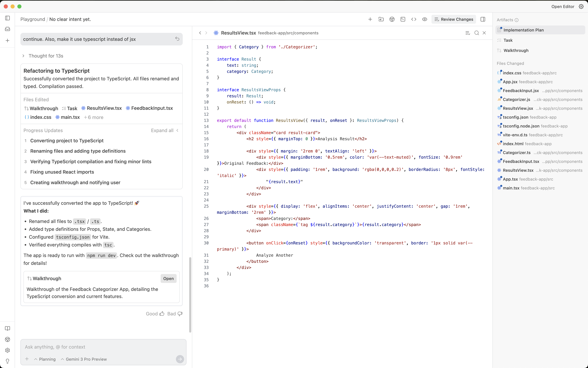Open the inbox icon in left sidebar
This screenshot has height=368, width=588.
(7, 29)
